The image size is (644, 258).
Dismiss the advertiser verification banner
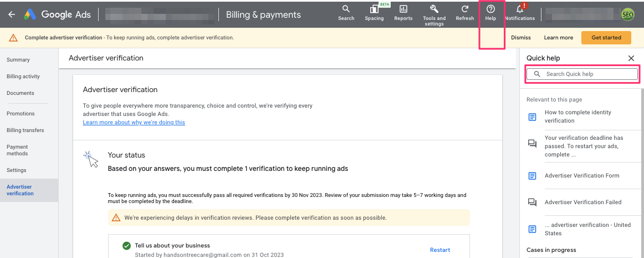coord(521,37)
